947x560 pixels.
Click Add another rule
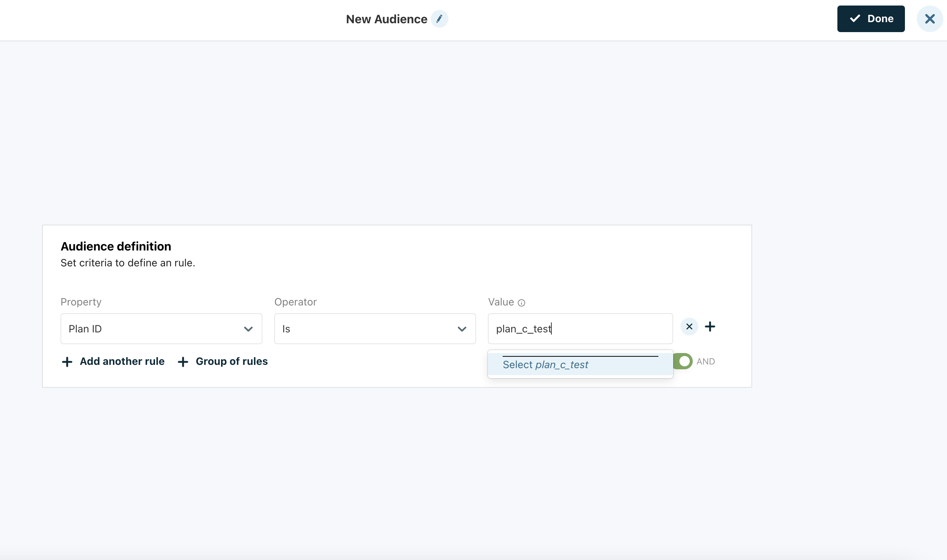pos(122,361)
